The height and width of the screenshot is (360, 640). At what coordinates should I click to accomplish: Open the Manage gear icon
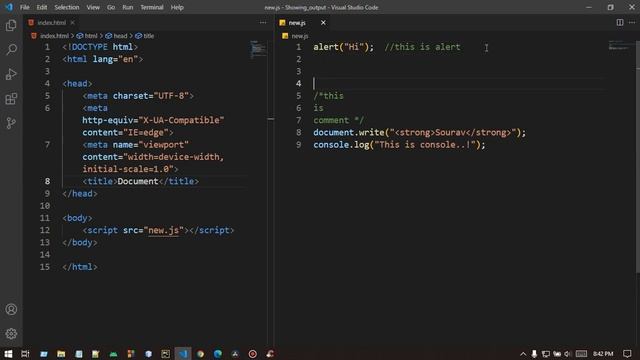pos(11,333)
